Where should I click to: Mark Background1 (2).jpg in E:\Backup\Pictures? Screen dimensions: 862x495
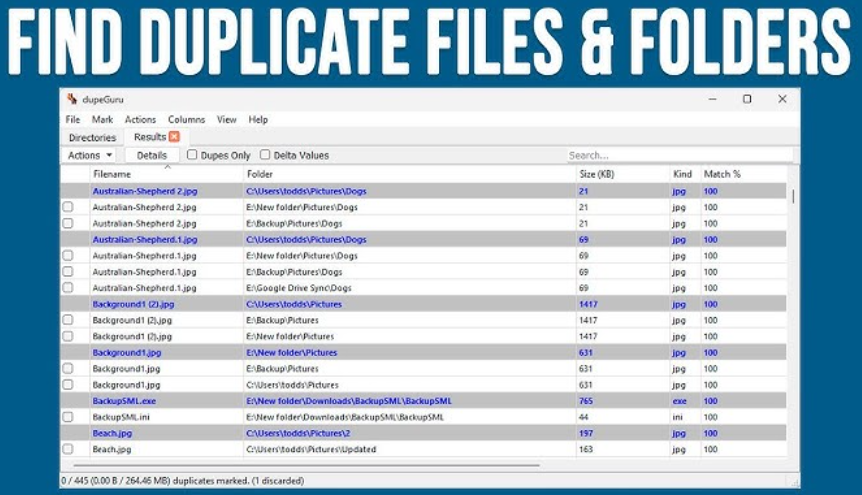point(68,320)
